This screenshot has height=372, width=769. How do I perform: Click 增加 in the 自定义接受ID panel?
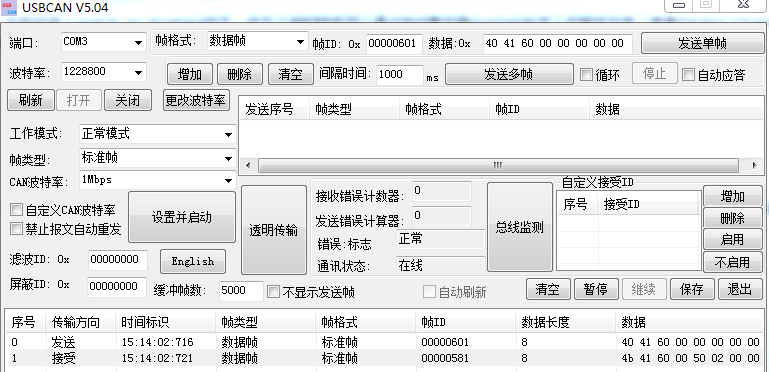pyautogui.click(x=733, y=197)
